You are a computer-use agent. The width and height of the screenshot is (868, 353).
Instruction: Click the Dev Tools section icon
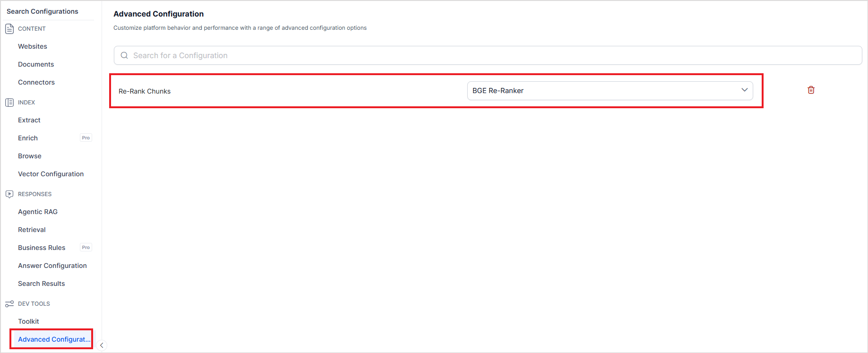coord(9,304)
